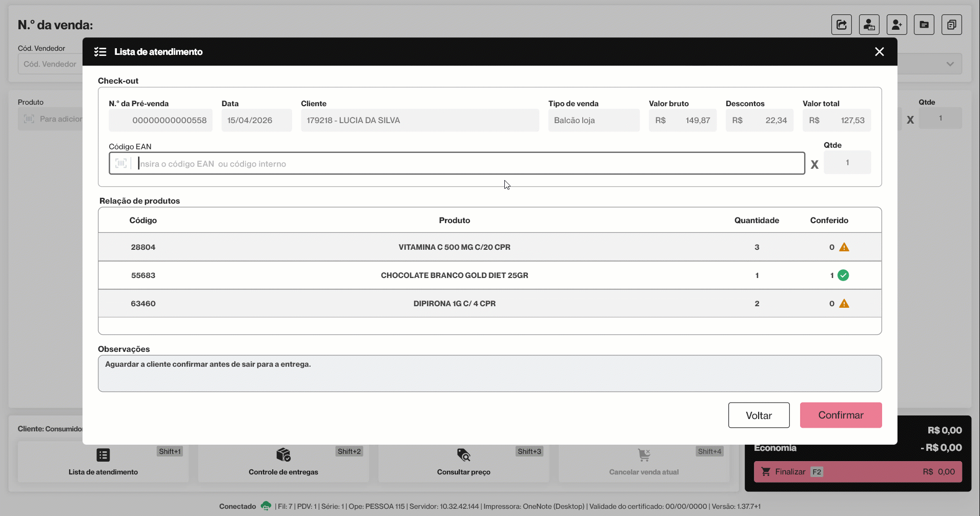
Task: Open the folder icon in top toolbar
Action: click(924, 25)
